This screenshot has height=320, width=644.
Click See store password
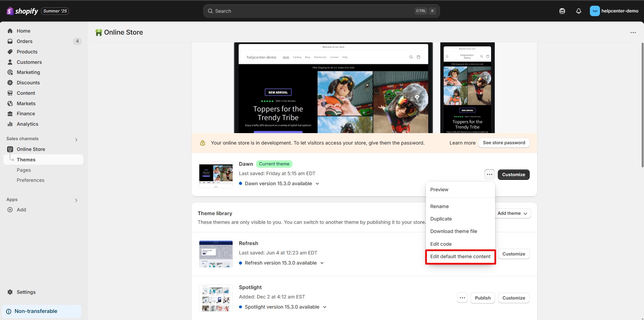504,143
